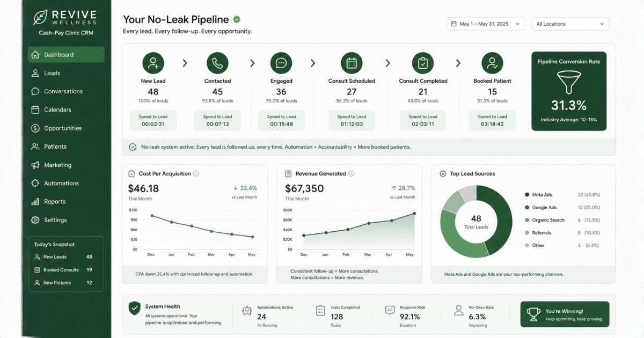Screen dimensions: 644x338
Task: Click the New Lead person-plus icon
Action: pos(153,63)
